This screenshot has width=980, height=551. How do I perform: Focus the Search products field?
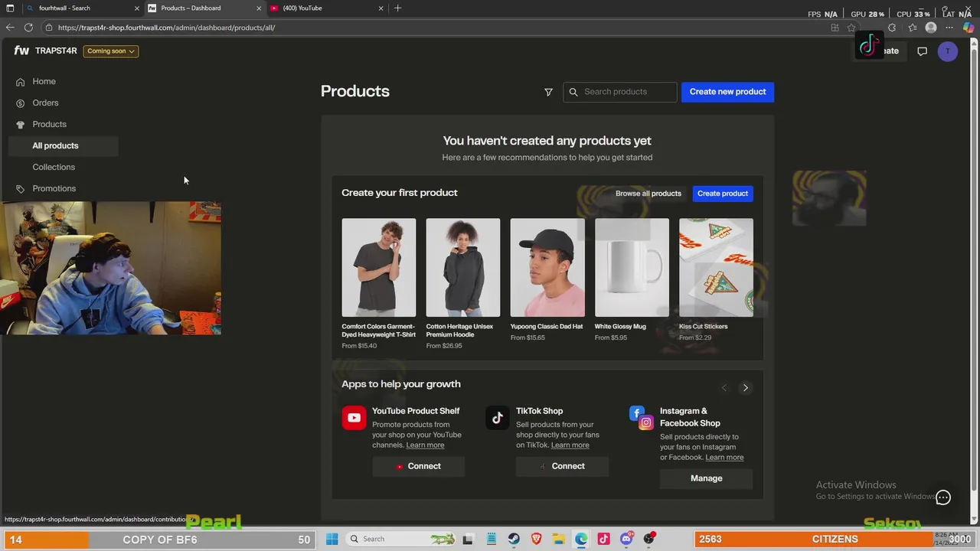(620, 92)
